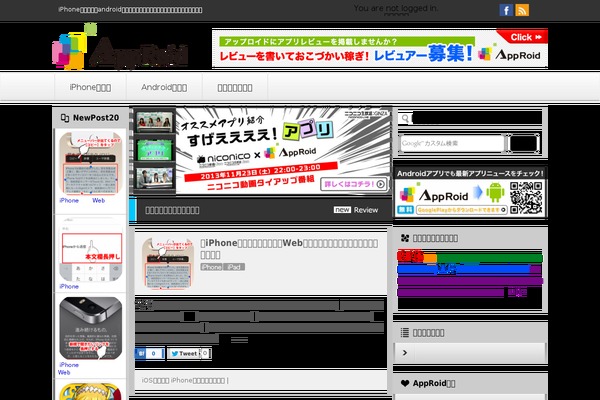Open the Android apps menu item

pyautogui.click(x=164, y=87)
